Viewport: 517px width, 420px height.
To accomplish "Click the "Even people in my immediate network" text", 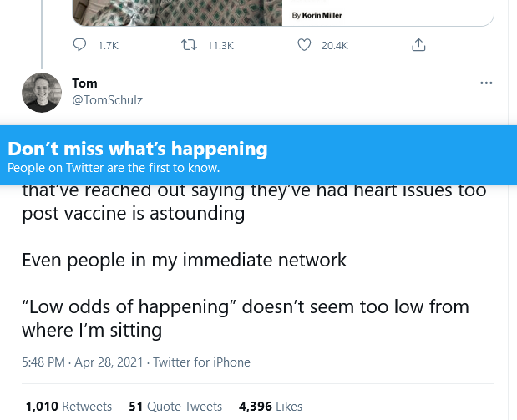I will point(184,260).
